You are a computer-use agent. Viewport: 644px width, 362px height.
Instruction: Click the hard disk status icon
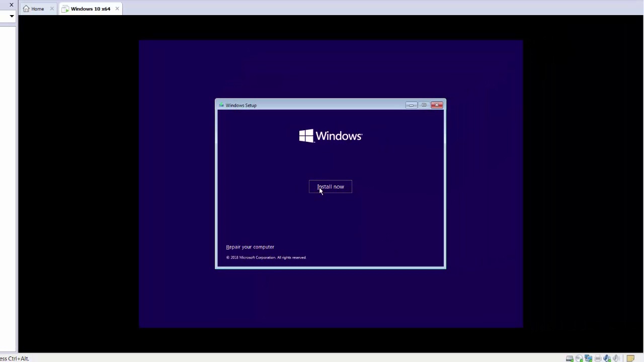[x=570, y=358]
